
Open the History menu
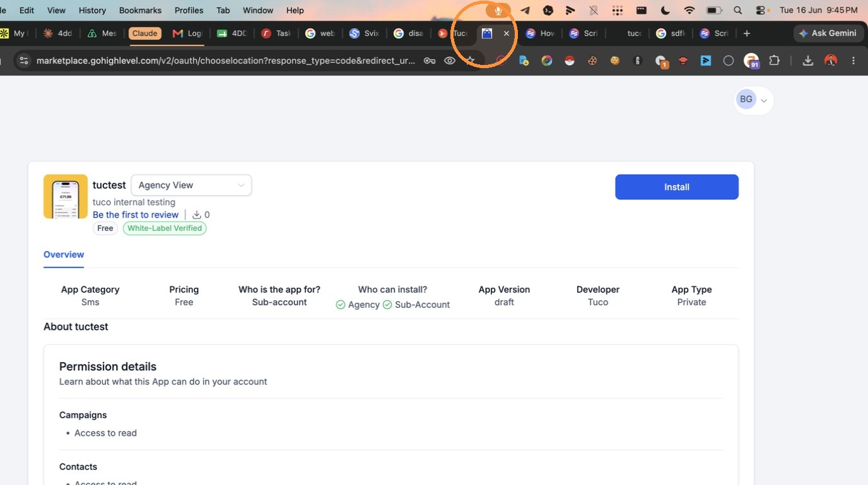(92, 10)
